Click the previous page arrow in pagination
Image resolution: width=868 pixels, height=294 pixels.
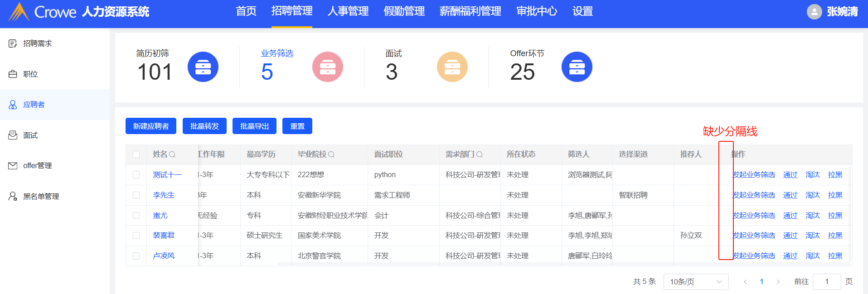(x=745, y=282)
